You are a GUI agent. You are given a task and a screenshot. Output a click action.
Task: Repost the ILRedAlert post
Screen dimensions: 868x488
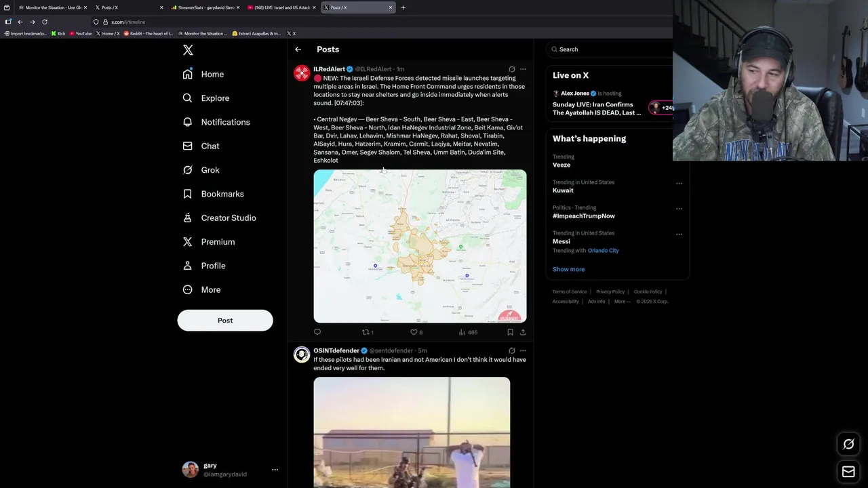368,332
